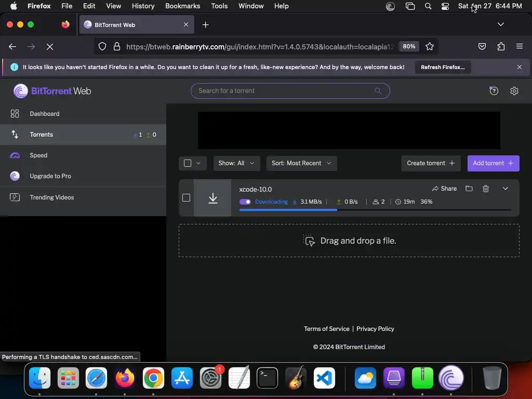The height and width of the screenshot is (399, 532).
Task: Go back with the browser back arrow
Action: point(12,46)
